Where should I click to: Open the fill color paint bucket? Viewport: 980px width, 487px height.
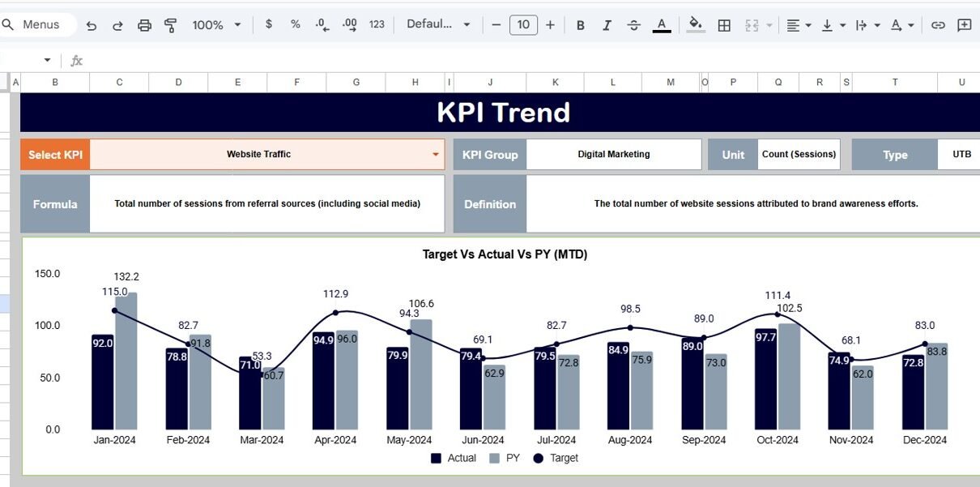click(695, 25)
